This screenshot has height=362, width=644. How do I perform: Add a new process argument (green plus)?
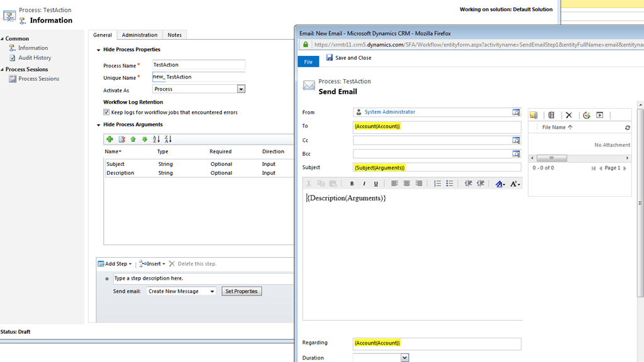109,139
